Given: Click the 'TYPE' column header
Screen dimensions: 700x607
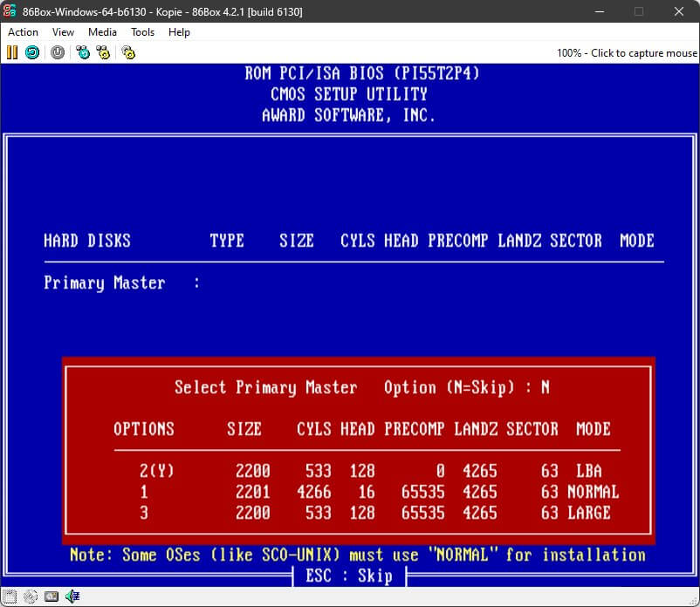Looking at the screenshot, I should (x=227, y=241).
